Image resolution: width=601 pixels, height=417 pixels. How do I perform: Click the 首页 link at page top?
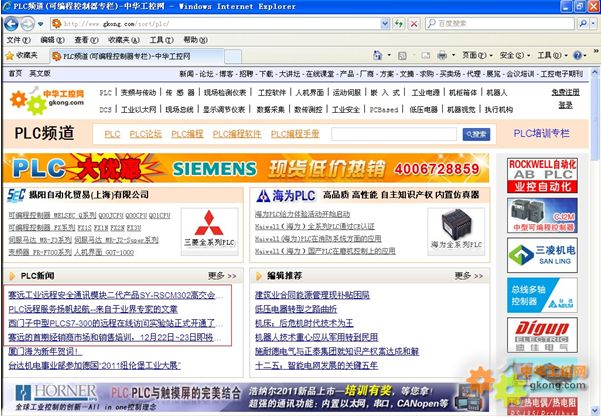click(15, 73)
